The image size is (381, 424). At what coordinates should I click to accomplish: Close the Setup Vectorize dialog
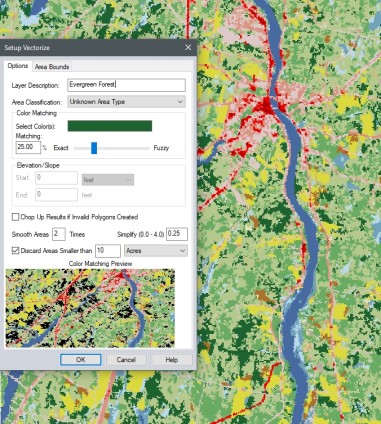tap(188, 48)
